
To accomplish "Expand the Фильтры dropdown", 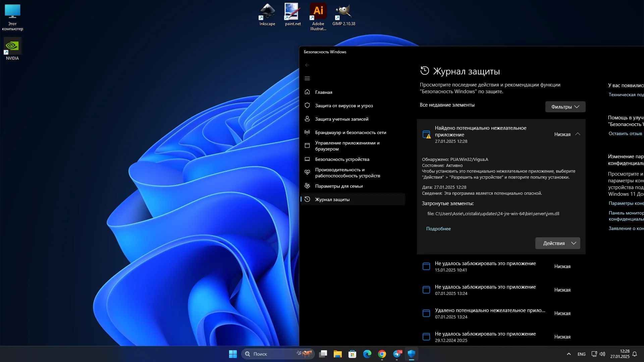I will [565, 107].
